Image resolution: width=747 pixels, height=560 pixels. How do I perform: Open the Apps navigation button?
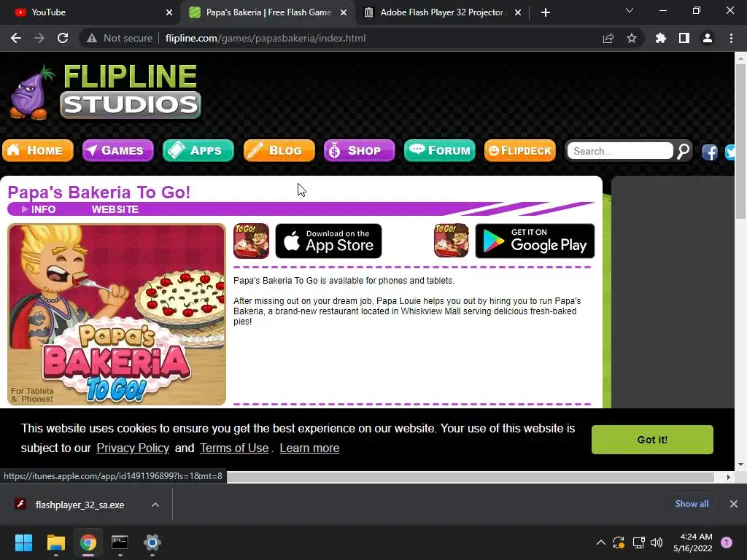[198, 150]
